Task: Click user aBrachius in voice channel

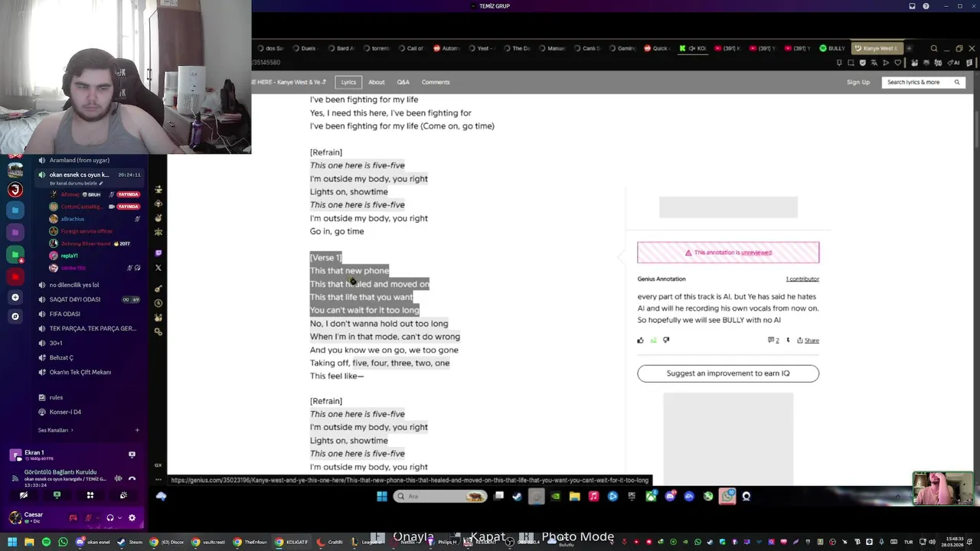Action: 73,219
